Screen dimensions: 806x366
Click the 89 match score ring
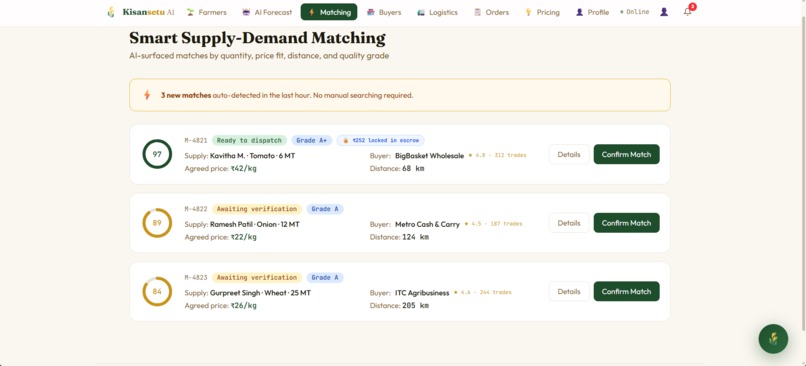click(157, 223)
